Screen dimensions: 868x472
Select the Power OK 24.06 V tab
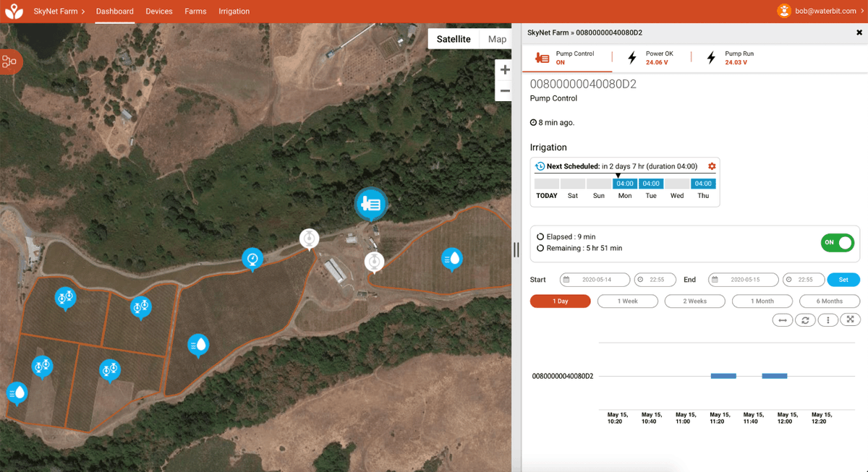651,58
